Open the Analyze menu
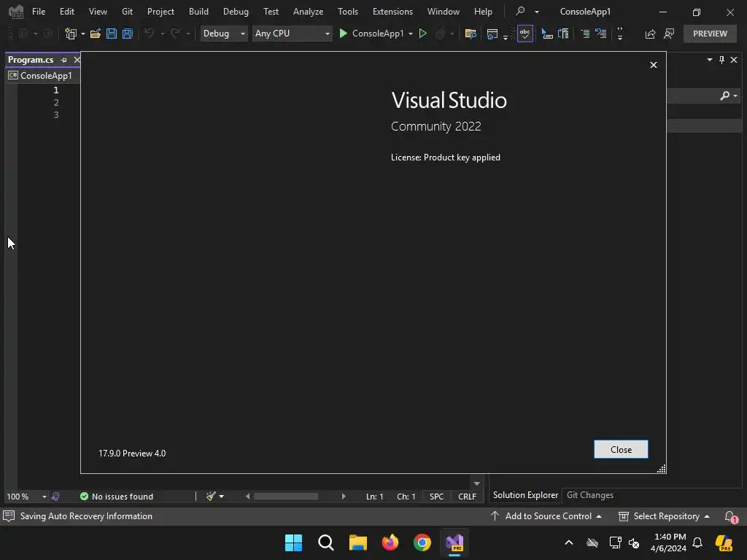 point(308,12)
